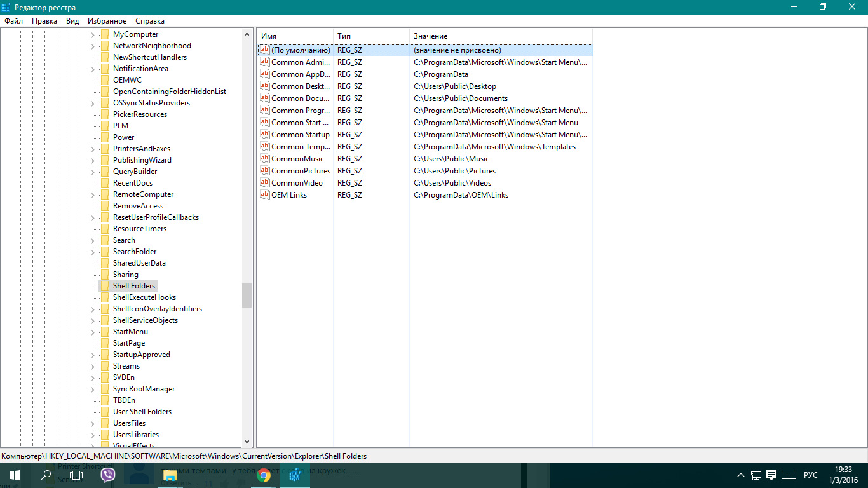
Task: Select the RemoteComputer key
Action: tap(144, 194)
